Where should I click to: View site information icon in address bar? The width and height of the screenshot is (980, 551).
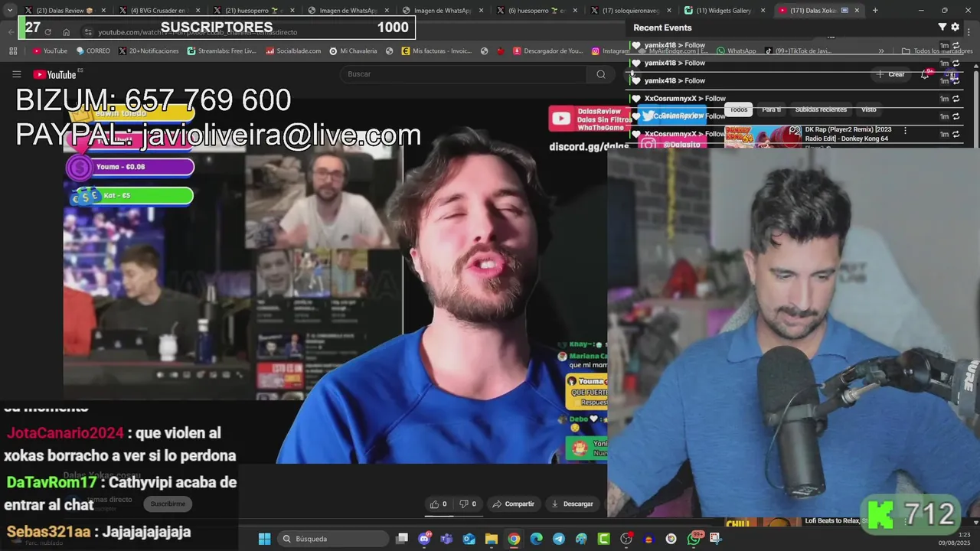(x=88, y=32)
